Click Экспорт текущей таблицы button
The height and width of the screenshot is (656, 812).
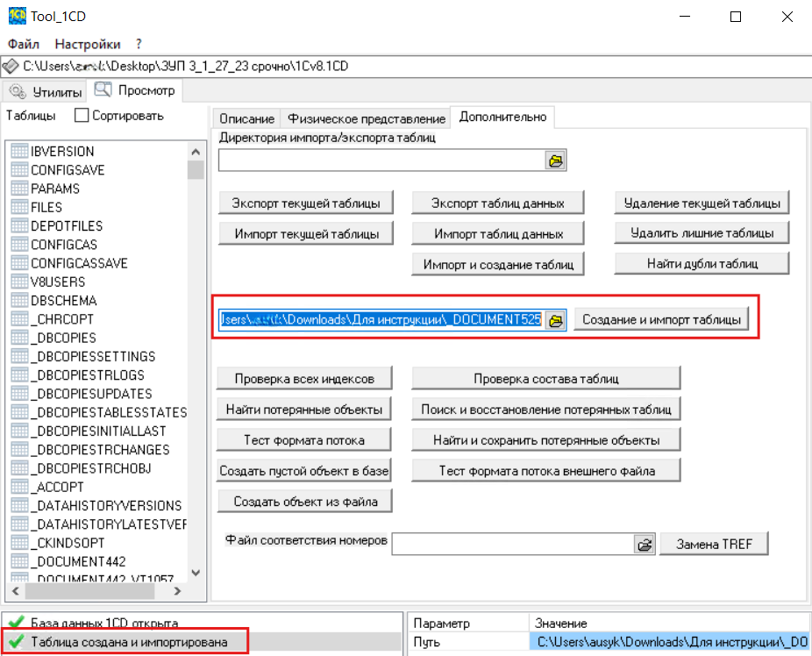click(305, 203)
